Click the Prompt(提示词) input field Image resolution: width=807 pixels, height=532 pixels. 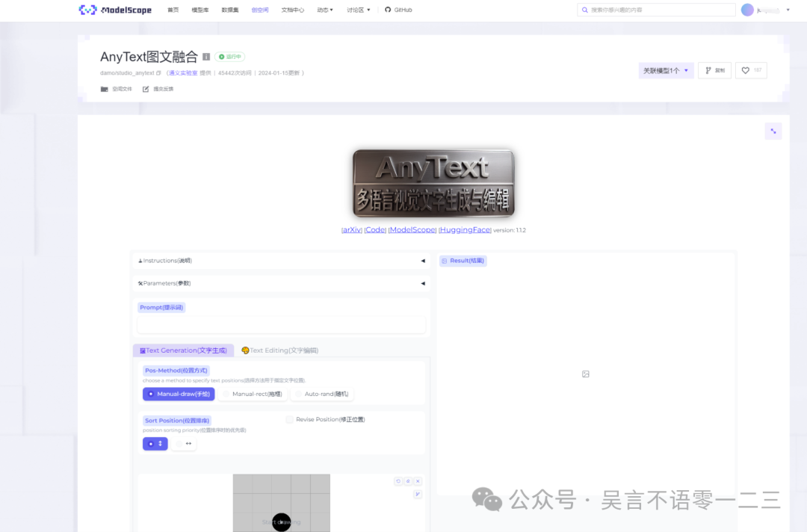[x=282, y=324]
